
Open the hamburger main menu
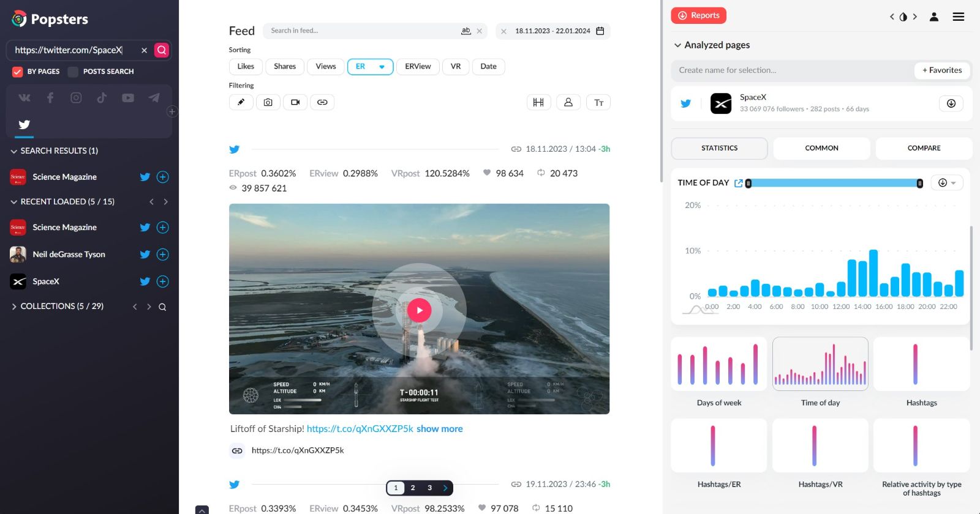point(959,17)
